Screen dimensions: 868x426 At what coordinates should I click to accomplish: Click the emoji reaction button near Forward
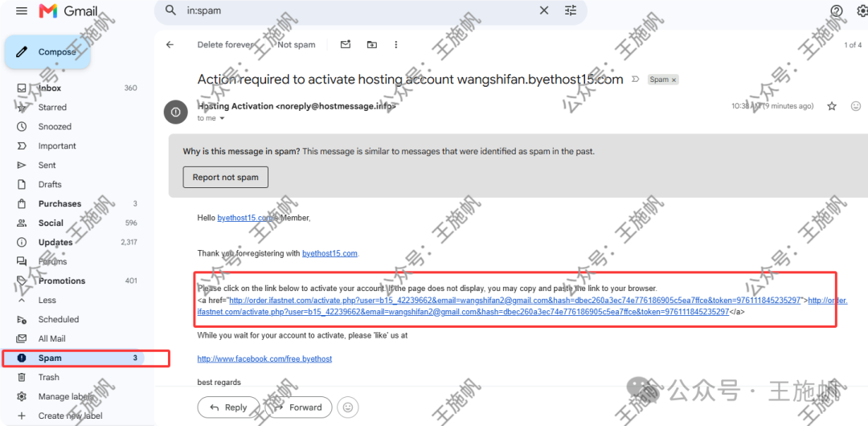click(348, 408)
